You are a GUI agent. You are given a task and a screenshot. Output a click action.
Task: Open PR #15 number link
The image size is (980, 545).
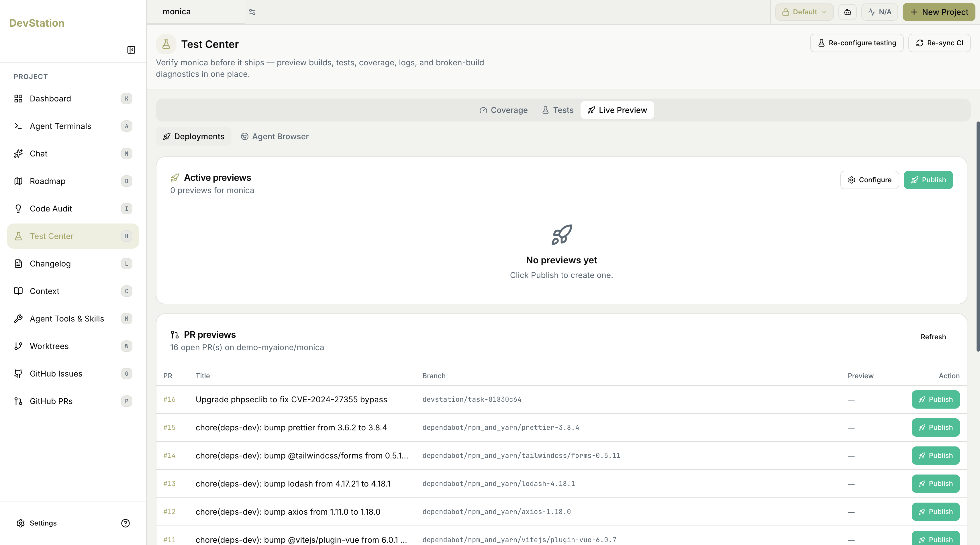169,428
